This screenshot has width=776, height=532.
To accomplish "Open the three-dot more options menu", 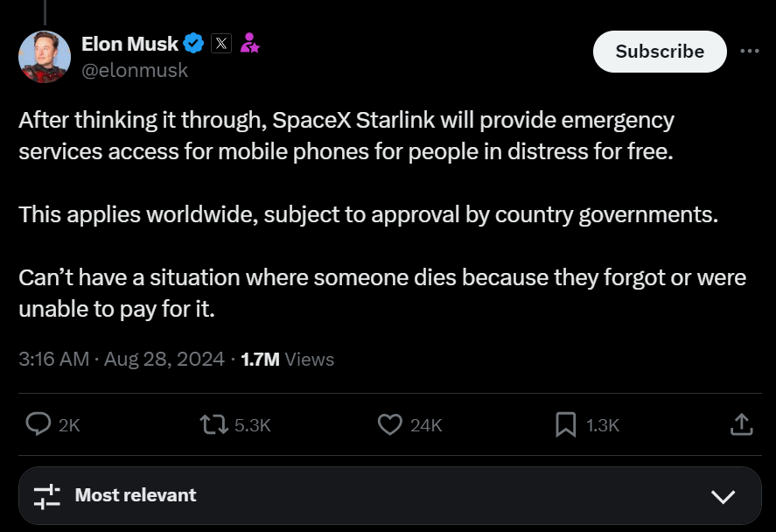I will 750,51.
